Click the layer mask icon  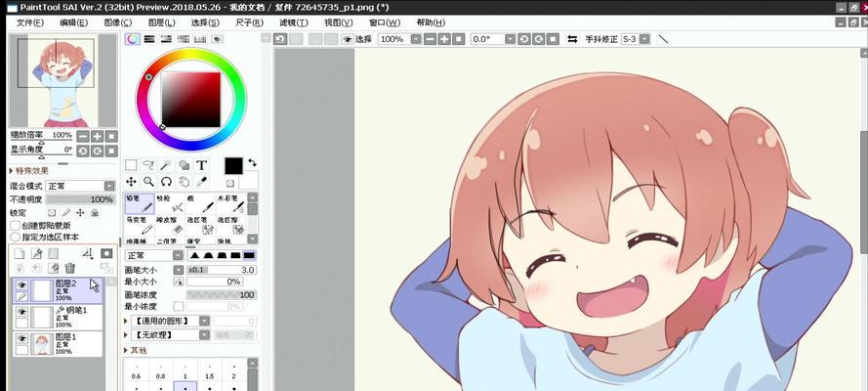[x=106, y=253]
